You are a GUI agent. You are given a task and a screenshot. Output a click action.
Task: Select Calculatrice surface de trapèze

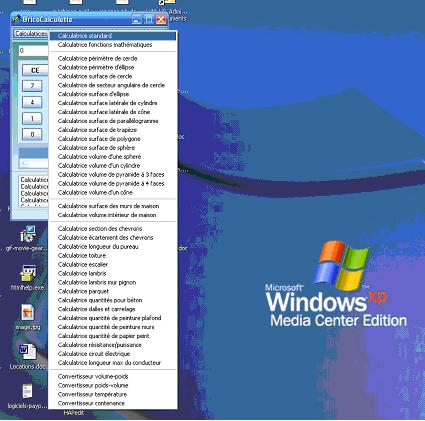pos(113,130)
